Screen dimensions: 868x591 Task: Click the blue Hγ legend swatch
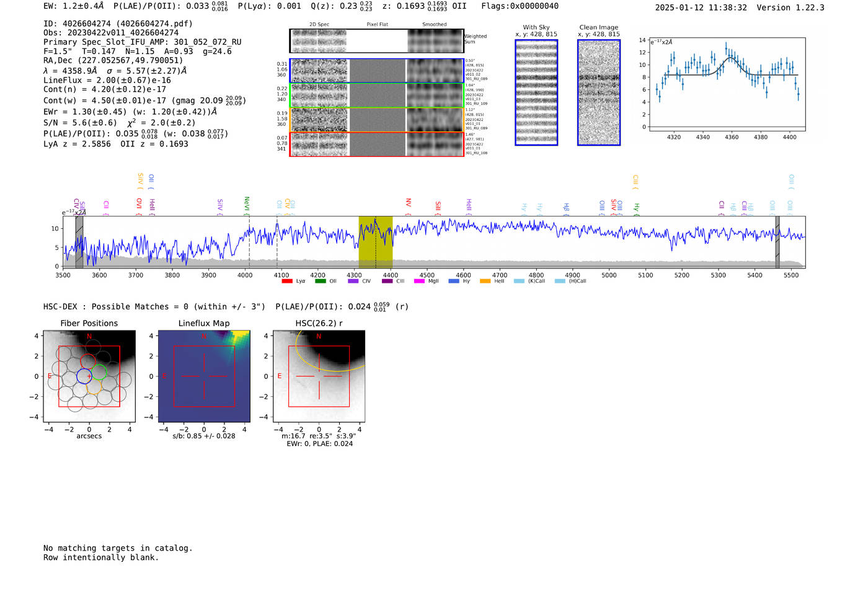[x=454, y=281]
